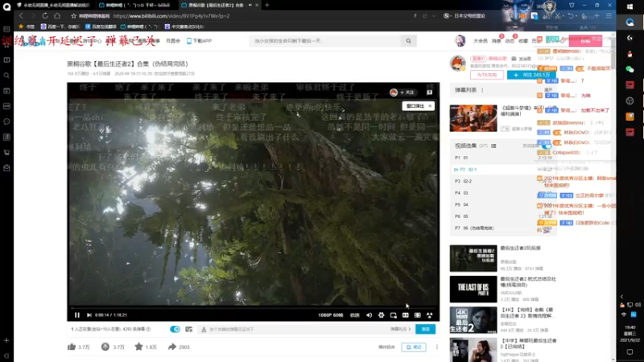The width and height of the screenshot is (644, 362).
Task: Open shopping cart icon in left sidebar
Action: 6,152
